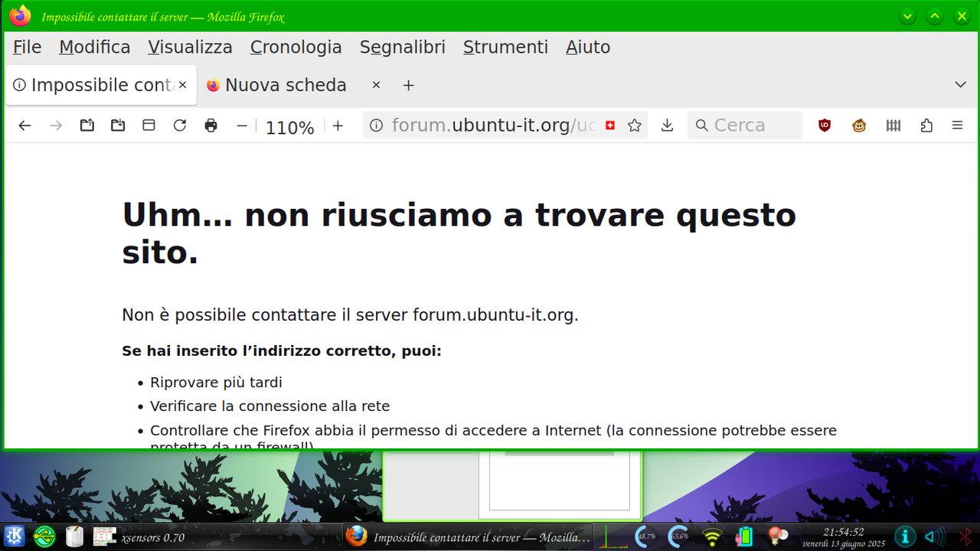
Task: Close the Nuova scheda tab
Action: [x=376, y=85]
